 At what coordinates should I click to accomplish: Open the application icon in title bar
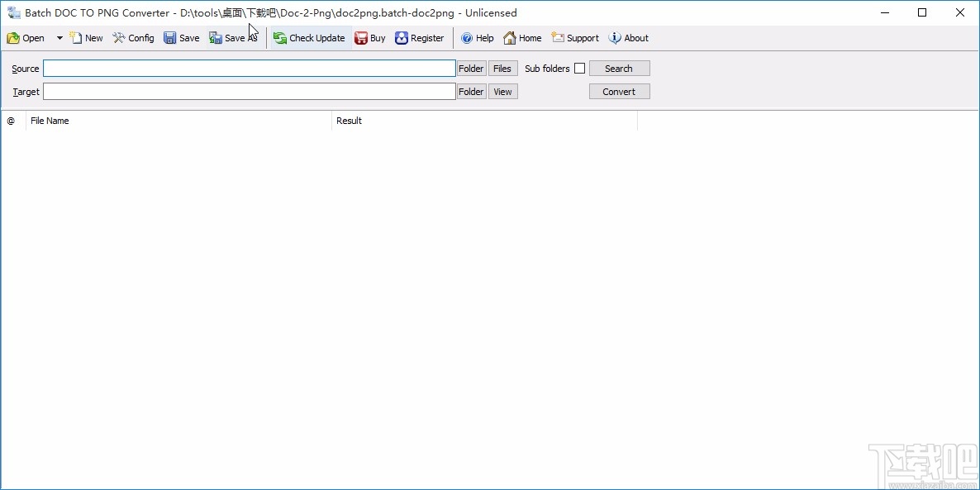[14, 12]
